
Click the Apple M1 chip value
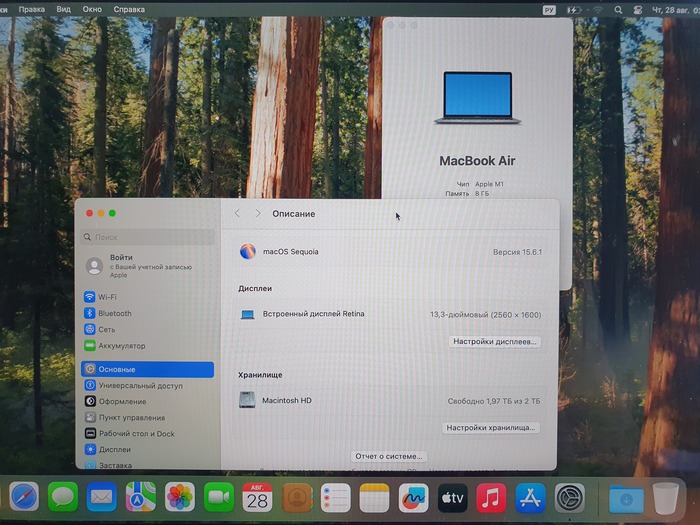point(489,184)
